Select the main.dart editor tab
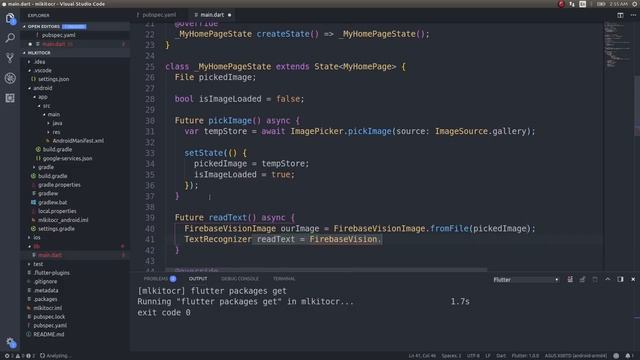The height and width of the screenshot is (360, 640). coord(213,15)
